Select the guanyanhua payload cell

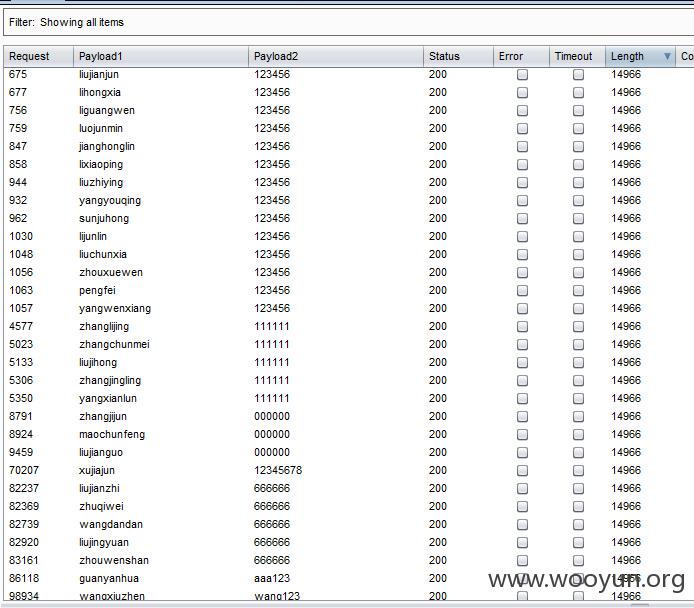point(109,578)
